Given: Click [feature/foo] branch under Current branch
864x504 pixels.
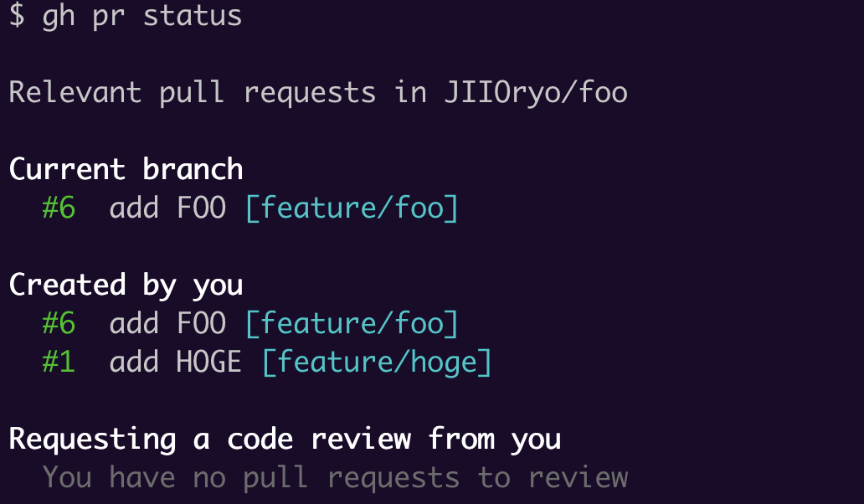Looking at the screenshot, I should tap(352, 207).
